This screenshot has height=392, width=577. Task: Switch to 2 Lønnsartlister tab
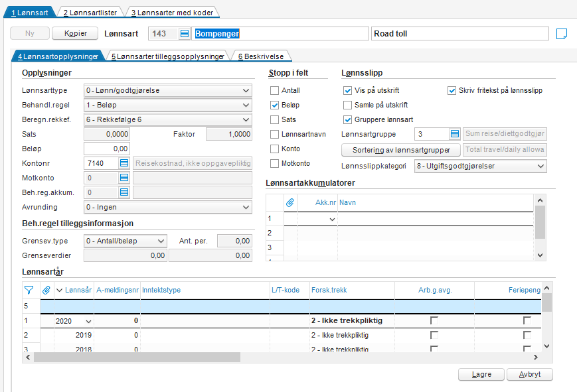coord(90,13)
